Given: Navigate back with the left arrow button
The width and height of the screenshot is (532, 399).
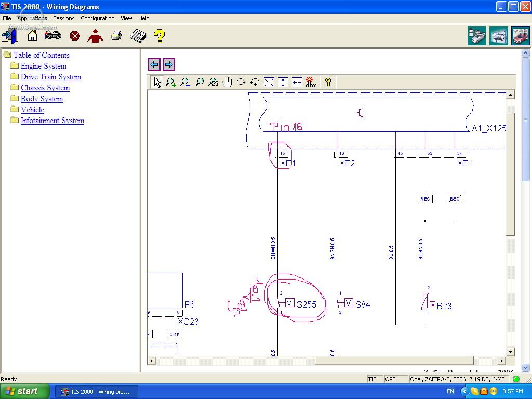Looking at the screenshot, I should (154, 64).
